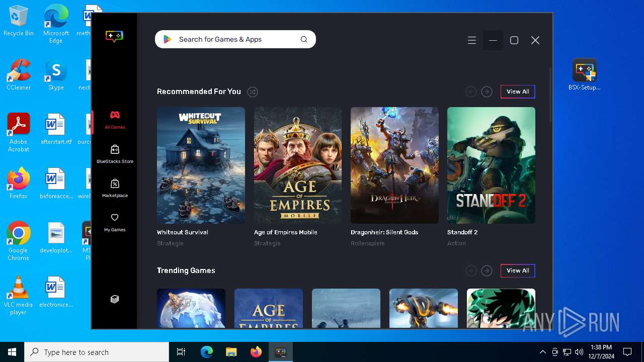Open My Games in sidebar
Image resolution: width=644 pixels, height=362 pixels.
[115, 222]
